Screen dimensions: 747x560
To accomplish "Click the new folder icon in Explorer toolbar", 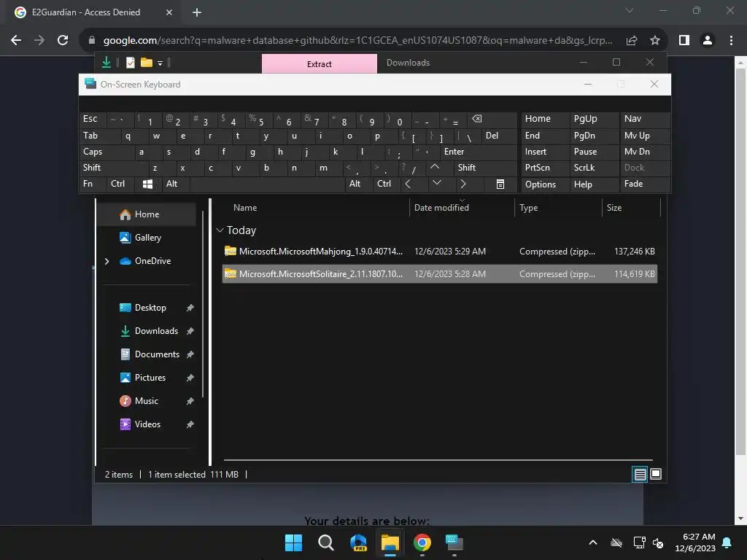I will coord(146,63).
